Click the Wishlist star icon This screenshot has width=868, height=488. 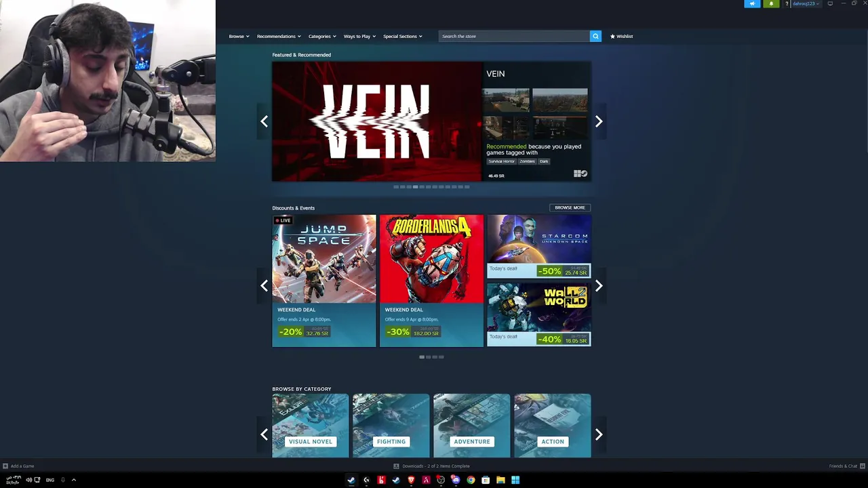pyautogui.click(x=612, y=36)
